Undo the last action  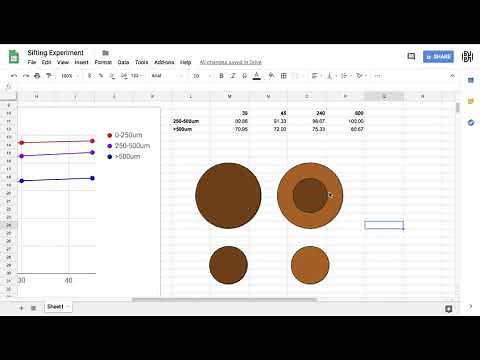pyautogui.click(x=14, y=76)
